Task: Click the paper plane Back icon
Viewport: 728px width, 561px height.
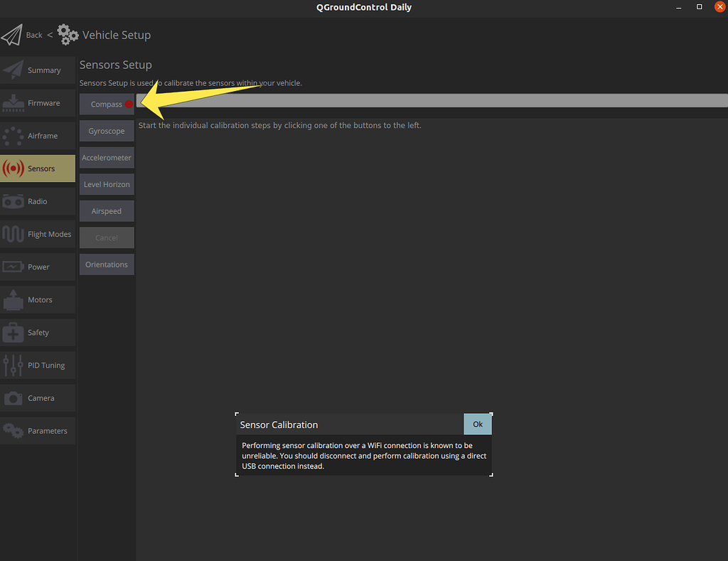Action: tap(12, 35)
